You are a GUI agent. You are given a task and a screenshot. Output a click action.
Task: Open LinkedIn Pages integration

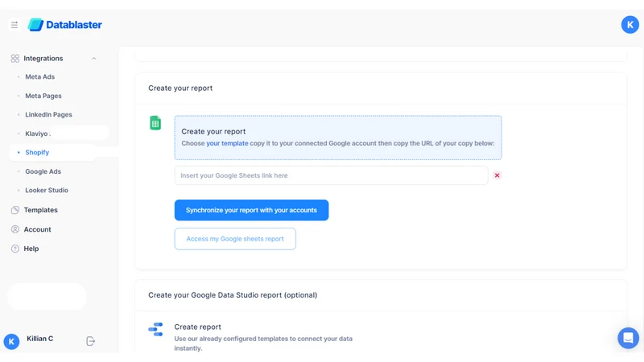click(48, 114)
